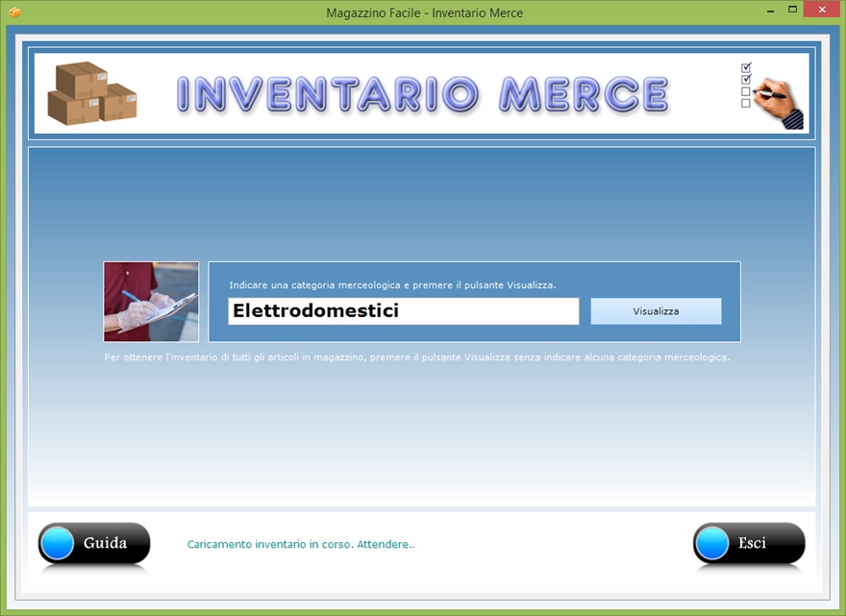Click the 'Per ottenere l'inventario' hint text

416,357
